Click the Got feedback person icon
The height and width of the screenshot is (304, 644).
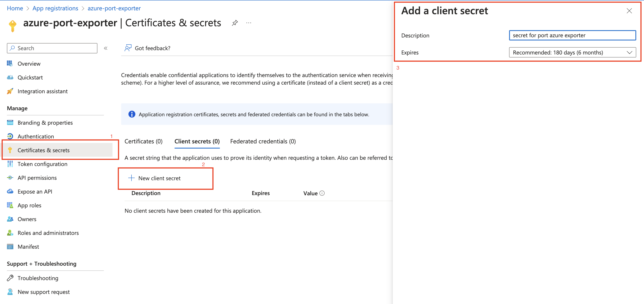pos(128,48)
